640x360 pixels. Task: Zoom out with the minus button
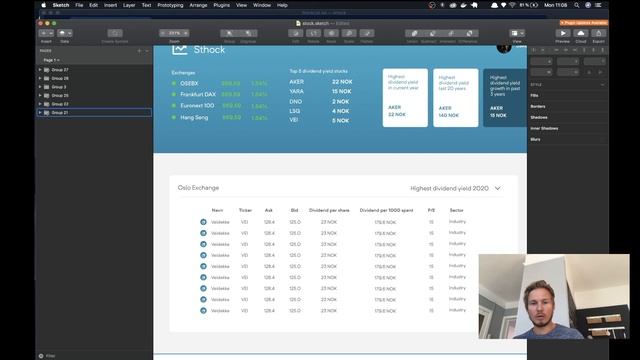[x=163, y=33]
